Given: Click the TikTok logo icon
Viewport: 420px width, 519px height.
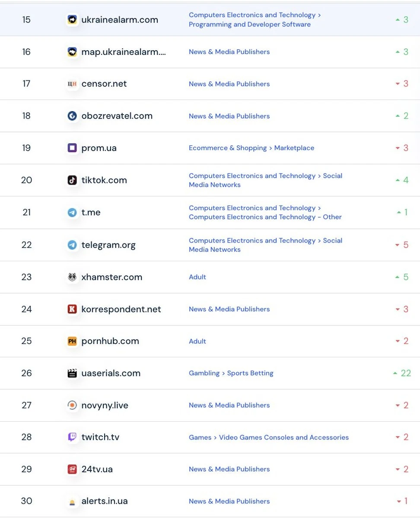Looking at the screenshot, I should [72, 180].
